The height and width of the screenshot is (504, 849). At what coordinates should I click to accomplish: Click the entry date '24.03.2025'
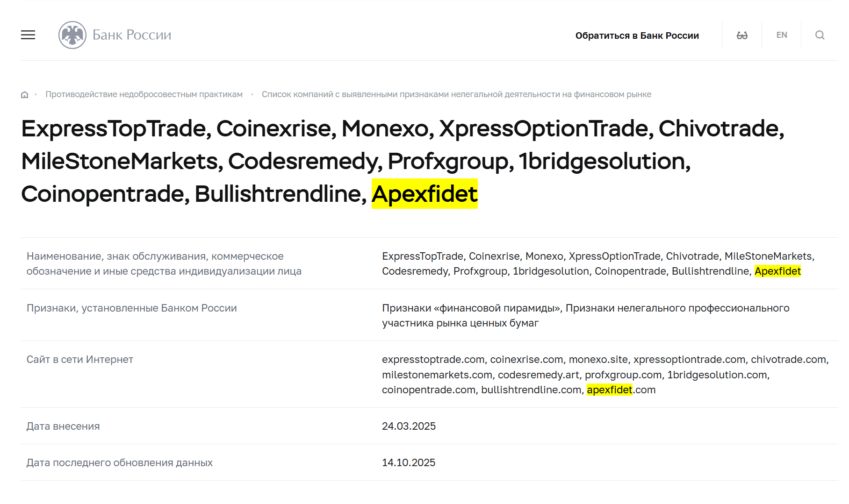(409, 426)
